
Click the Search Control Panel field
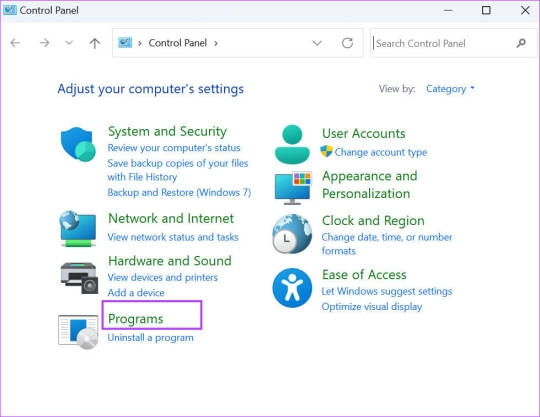tap(444, 43)
